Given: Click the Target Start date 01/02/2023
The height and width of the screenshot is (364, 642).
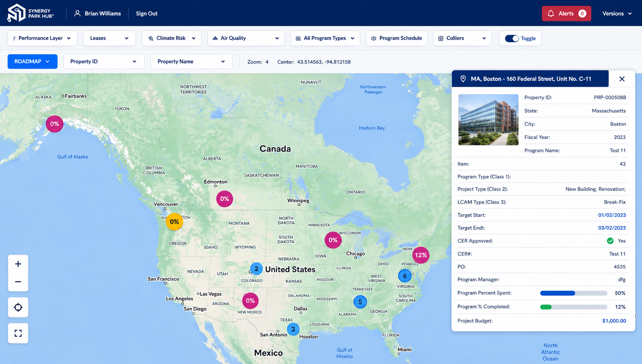Looking at the screenshot, I should pos(612,215).
